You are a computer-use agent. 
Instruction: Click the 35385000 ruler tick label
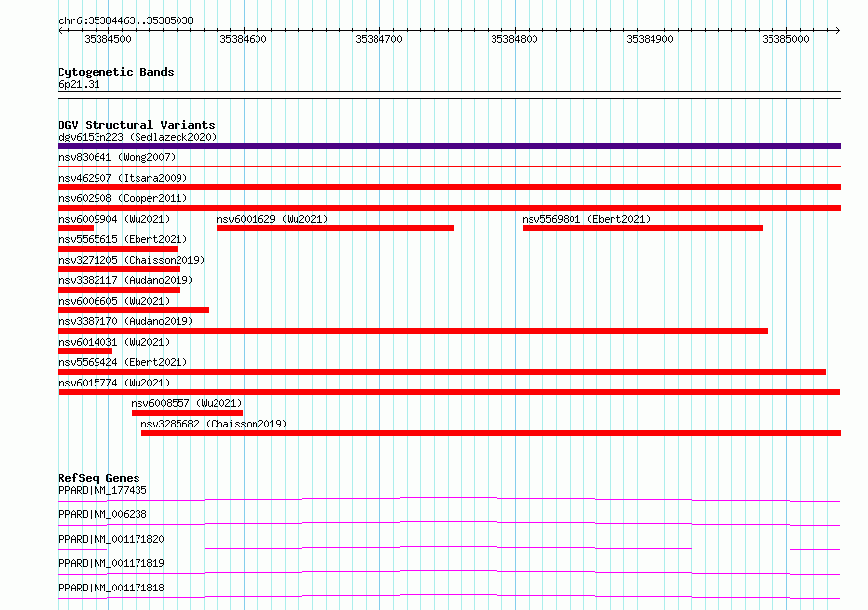(785, 39)
